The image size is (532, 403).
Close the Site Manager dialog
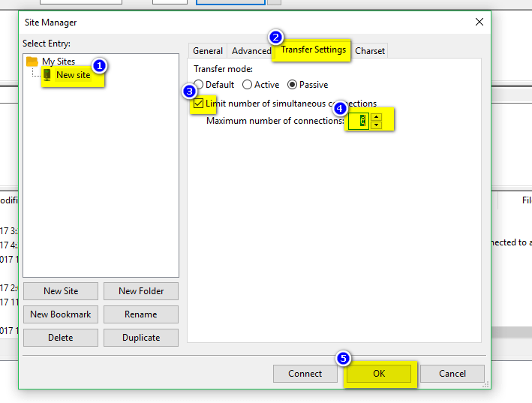479,22
